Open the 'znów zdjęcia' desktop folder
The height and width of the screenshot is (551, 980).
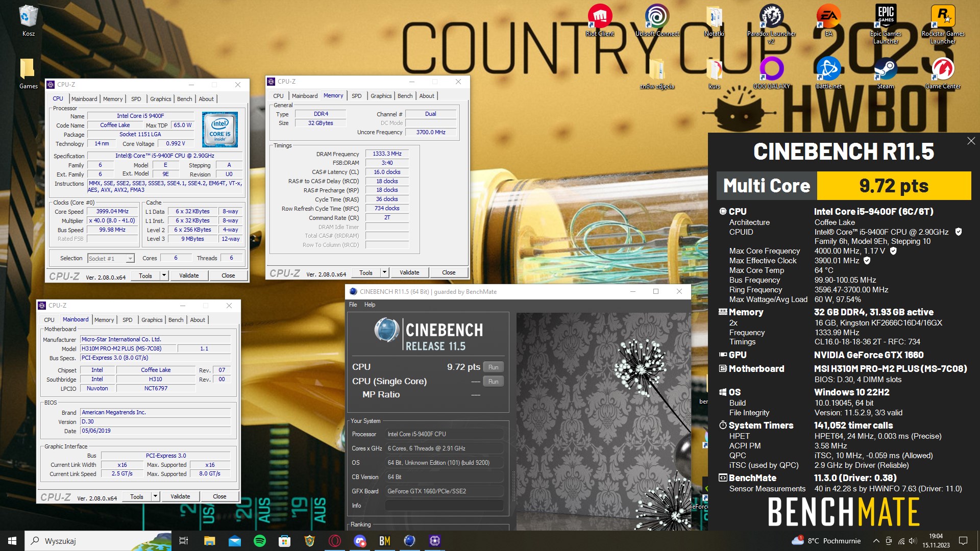(x=657, y=73)
